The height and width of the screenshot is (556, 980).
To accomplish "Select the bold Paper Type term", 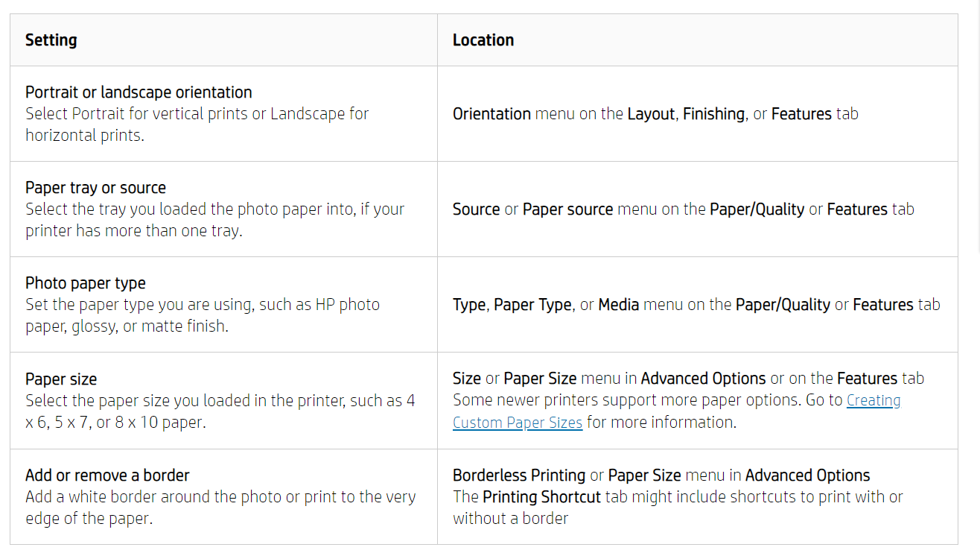I will coord(532,305).
